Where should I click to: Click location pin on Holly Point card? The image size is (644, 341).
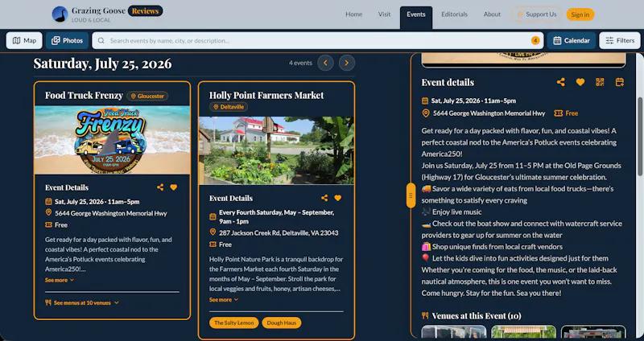coord(213,232)
